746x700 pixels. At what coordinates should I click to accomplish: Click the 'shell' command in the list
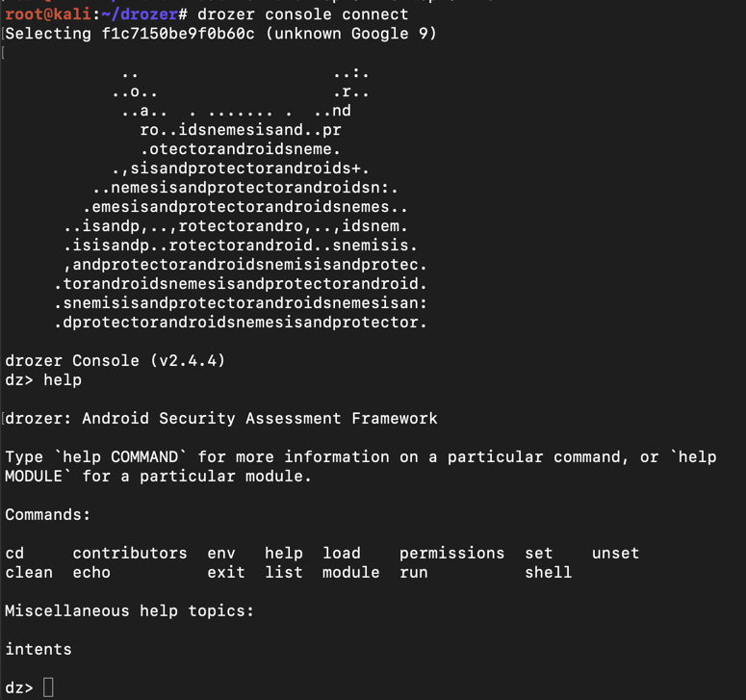(x=549, y=572)
